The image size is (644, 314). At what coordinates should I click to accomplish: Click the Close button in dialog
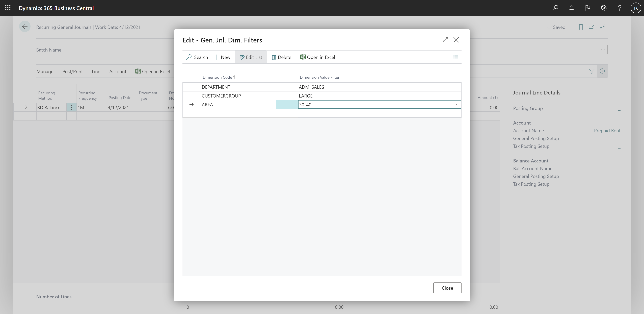point(447,288)
